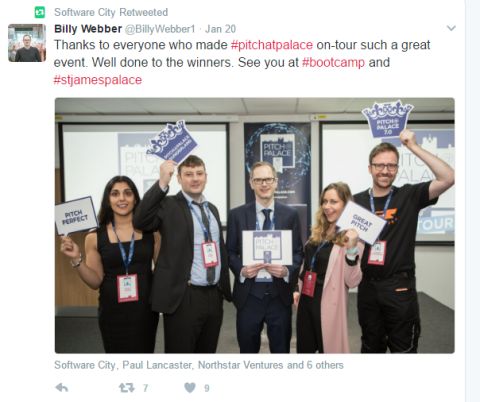This screenshot has height=402, width=480.
Task: View the retweet count of 7
Action: click(x=145, y=388)
